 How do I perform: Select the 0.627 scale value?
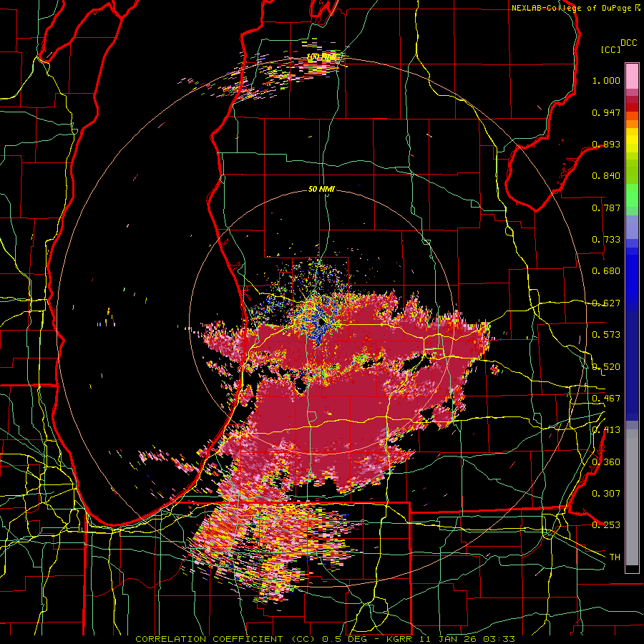pyautogui.click(x=606, y=303)
